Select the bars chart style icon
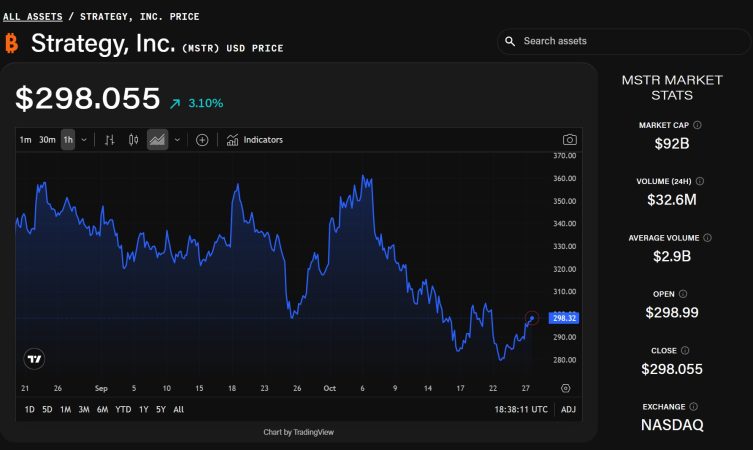 [110, 140]
